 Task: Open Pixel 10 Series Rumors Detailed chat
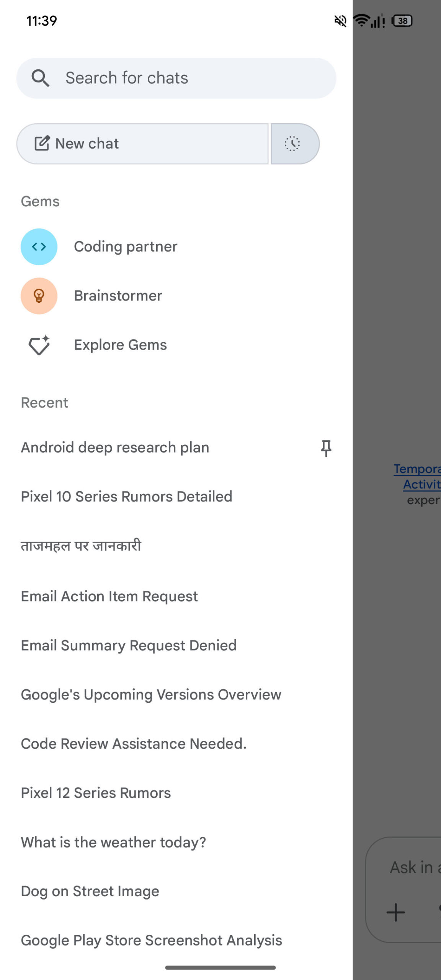(x=126, y=497)
